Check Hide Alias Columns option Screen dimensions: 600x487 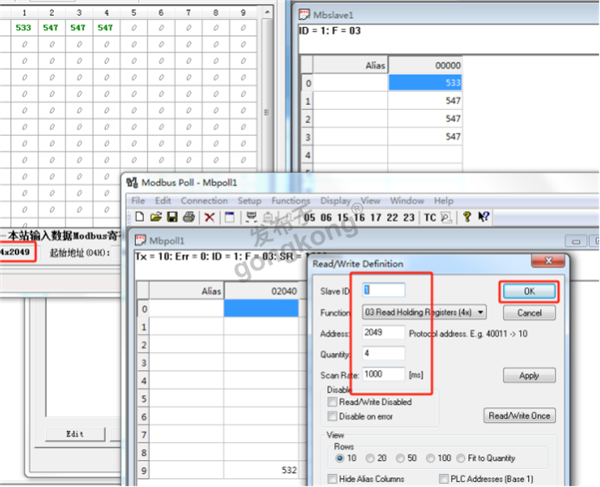333,479
